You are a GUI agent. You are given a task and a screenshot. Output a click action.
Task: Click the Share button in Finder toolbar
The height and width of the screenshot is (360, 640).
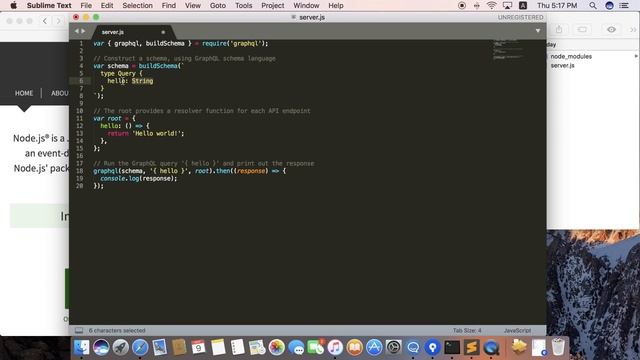click(559, 29)
